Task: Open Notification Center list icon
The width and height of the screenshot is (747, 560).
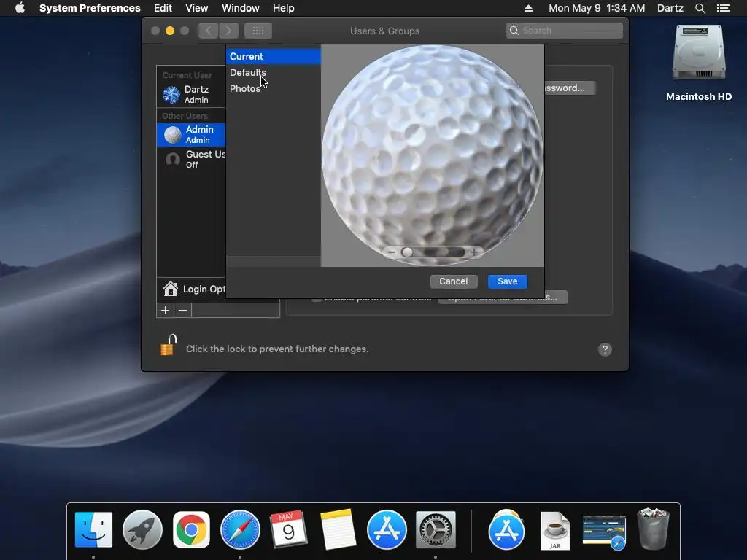Action: pos(724,8)
